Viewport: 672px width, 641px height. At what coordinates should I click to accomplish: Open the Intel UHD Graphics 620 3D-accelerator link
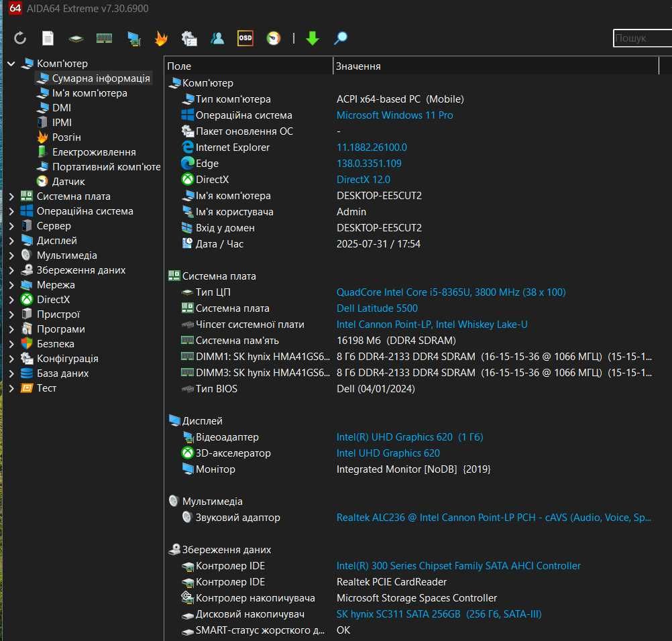point(388,453)
